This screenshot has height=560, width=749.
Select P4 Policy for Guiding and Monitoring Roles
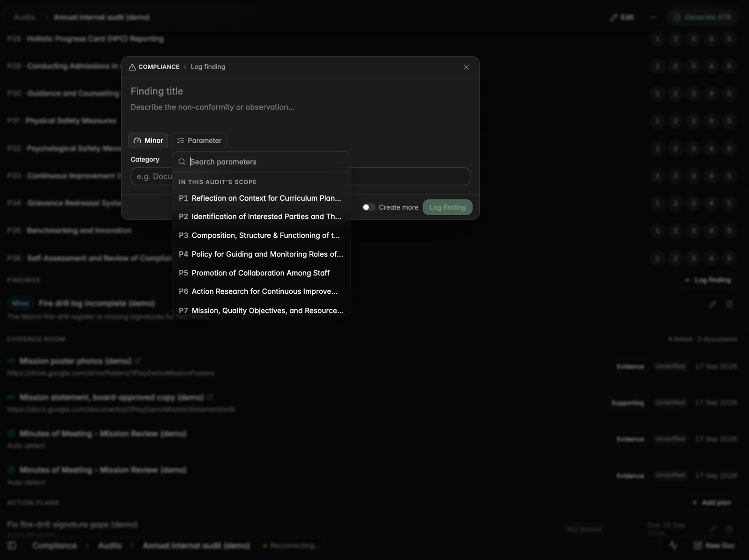tap(261, 254)
